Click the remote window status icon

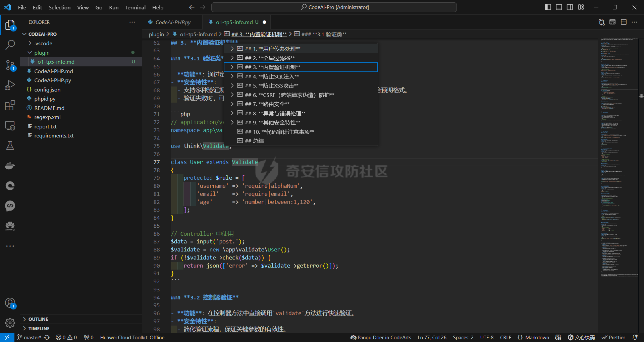coord(7,337)
